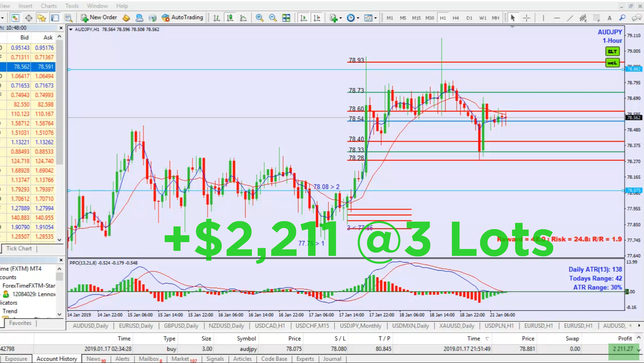Switch to the XAUUSD,Daily chart tab
Viewport: 644px width, 363px height.
pos(457,326)
